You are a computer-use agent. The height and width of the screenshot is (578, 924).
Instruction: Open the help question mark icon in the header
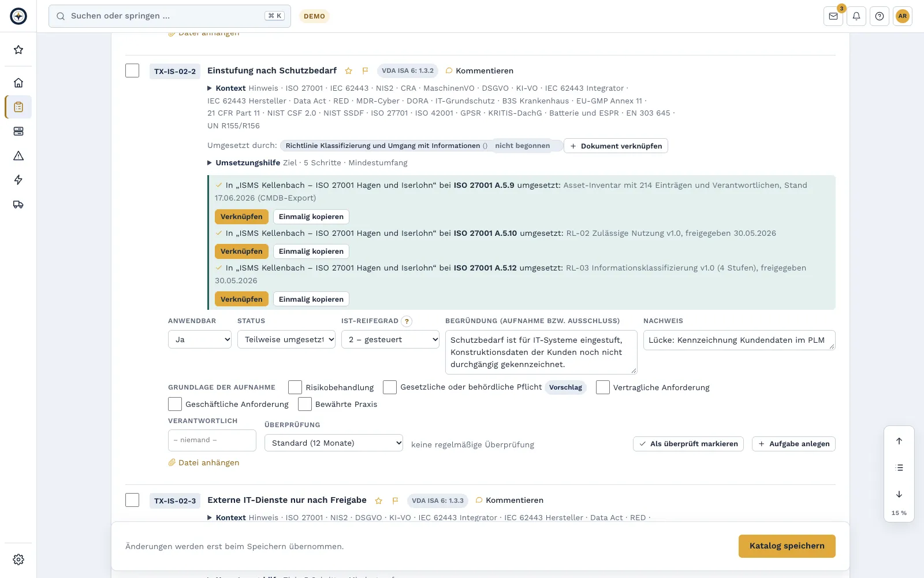880,16
